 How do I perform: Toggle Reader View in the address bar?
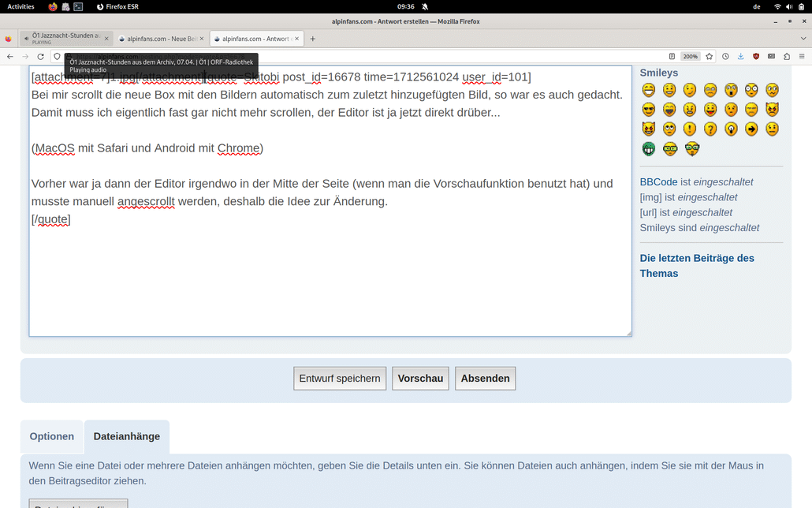point(670,56)
